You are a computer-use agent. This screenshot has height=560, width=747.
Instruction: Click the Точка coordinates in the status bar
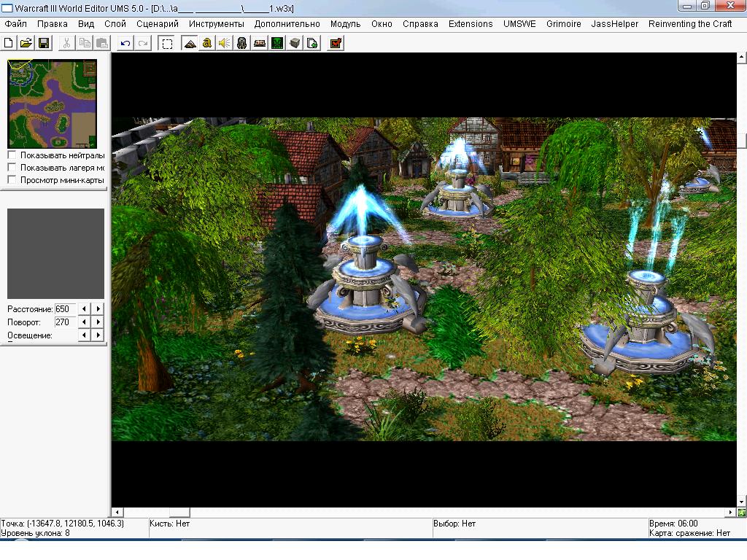[63, 524]
